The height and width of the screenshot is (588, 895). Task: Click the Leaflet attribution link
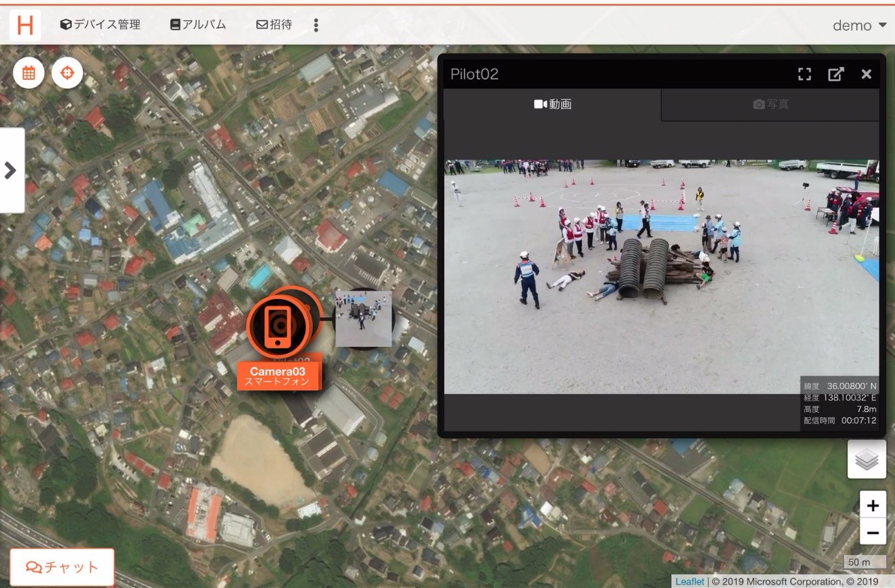[690, 582]
